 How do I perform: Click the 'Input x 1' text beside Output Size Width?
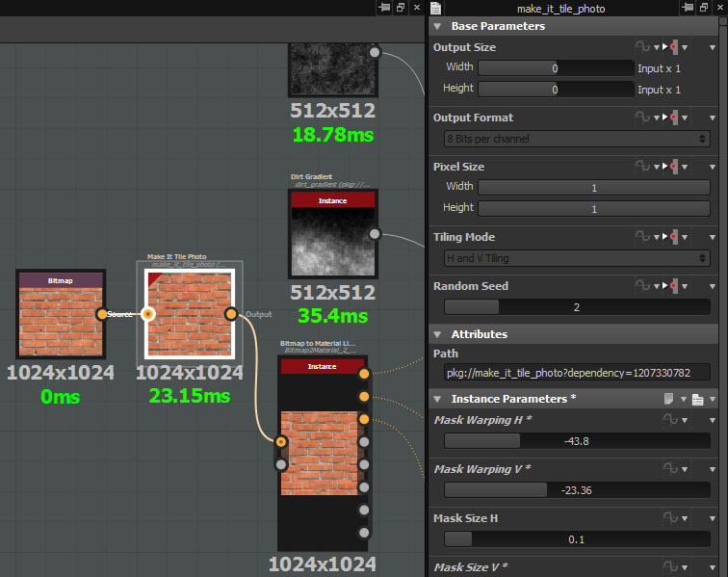click(x=659, y=68)
